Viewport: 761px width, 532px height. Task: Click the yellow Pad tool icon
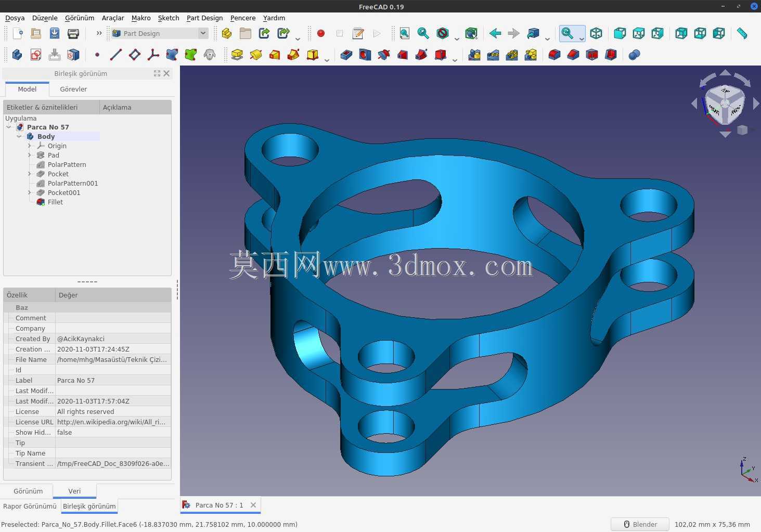pos(237,55)
